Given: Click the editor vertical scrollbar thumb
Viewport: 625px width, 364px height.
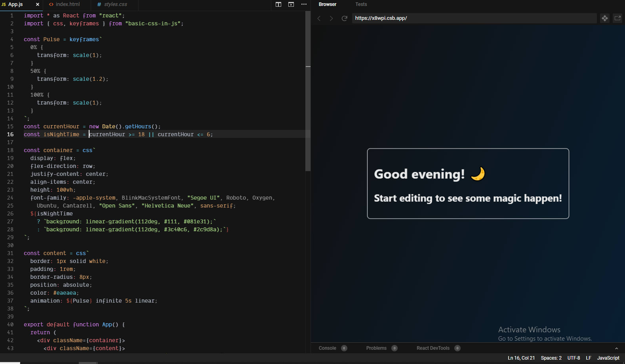Looking at the screenshot, I should pos(308,91).
